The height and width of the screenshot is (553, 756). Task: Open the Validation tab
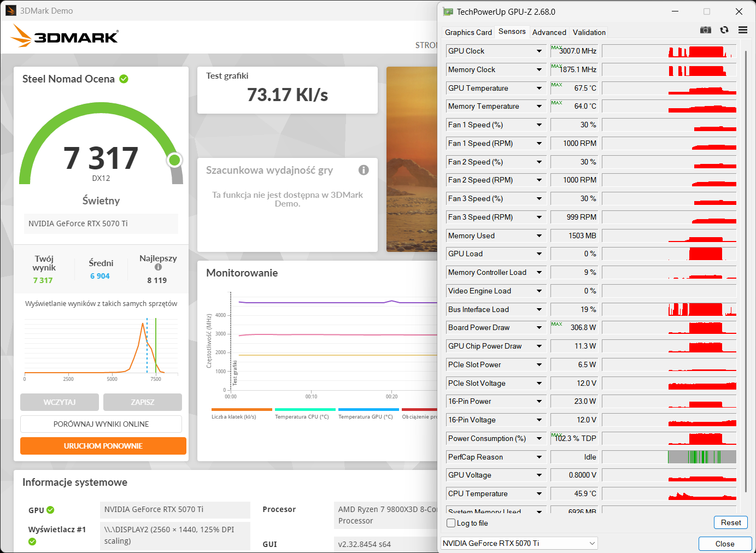(x=589, y=32)
